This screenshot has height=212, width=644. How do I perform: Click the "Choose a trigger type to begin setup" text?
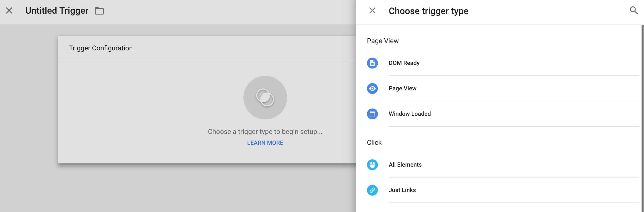(x=265, y=132)
